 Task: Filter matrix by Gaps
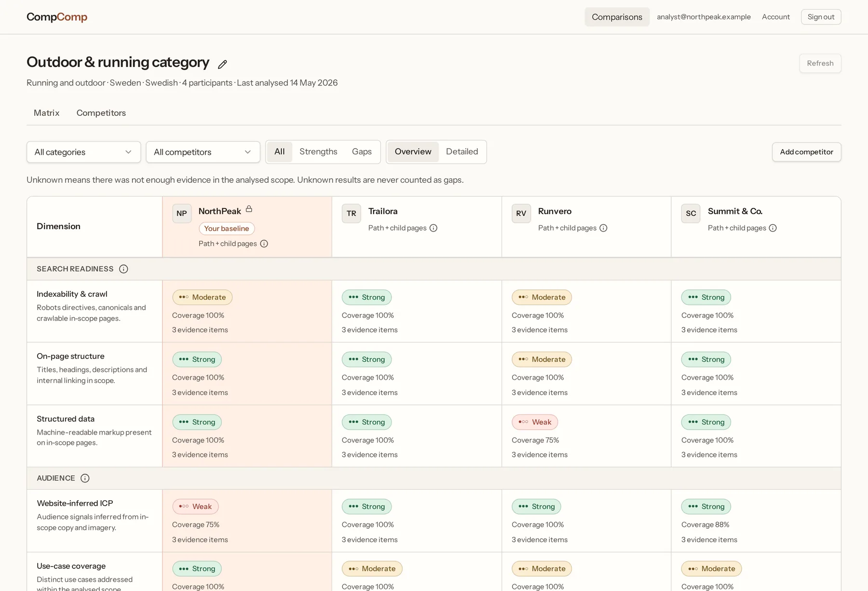click(x=362, y=151)
